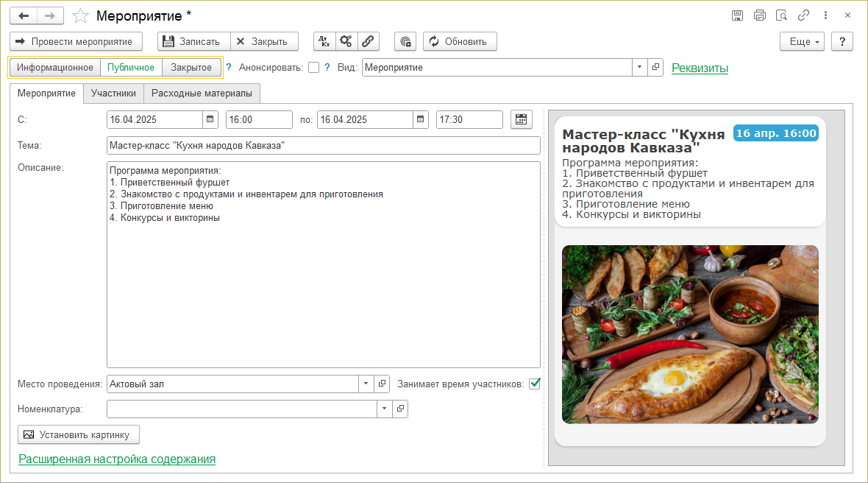This screenshot has width=868, height=483.
Task: Click the schedule calendar button after 17:30
Action: coord(521,119)
